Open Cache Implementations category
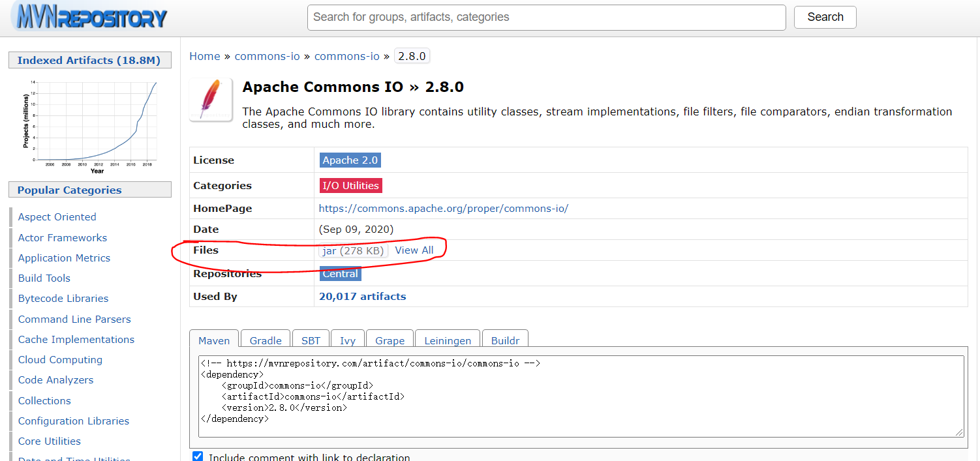Screen dimensions: 980x461 [x=76, y=340]
